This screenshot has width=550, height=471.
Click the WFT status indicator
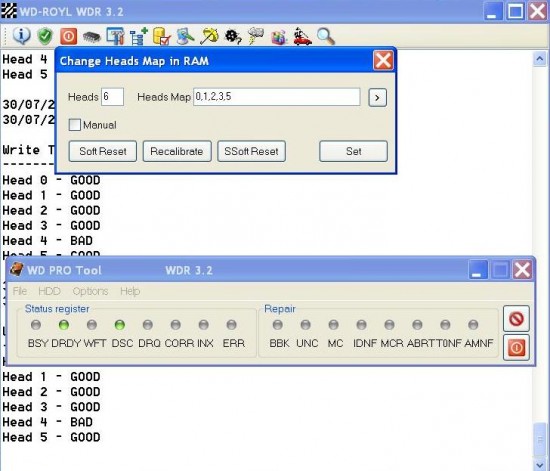pyautogui.click(x=92, y=325)
